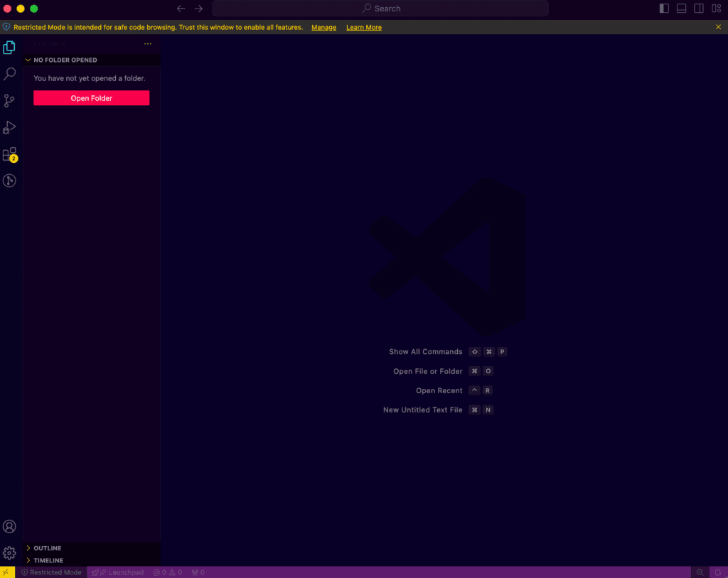Click the shield icon in Restricted Mode banner

point(6,27)
